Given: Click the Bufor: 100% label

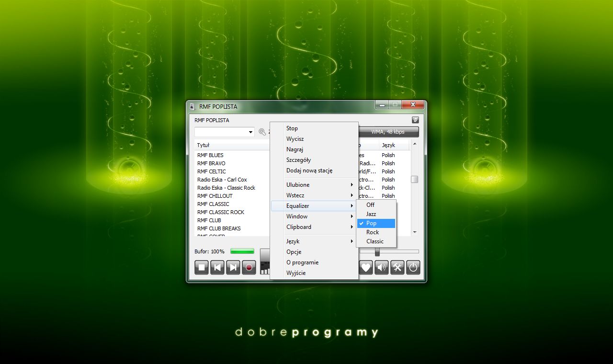Looking at the screenshot, I should point(209,251).
